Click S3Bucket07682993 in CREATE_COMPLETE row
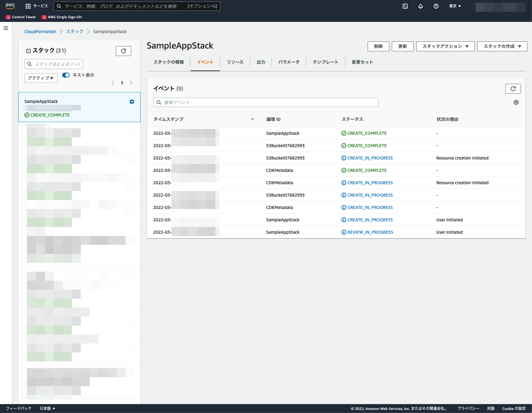 tap(285, 146)
